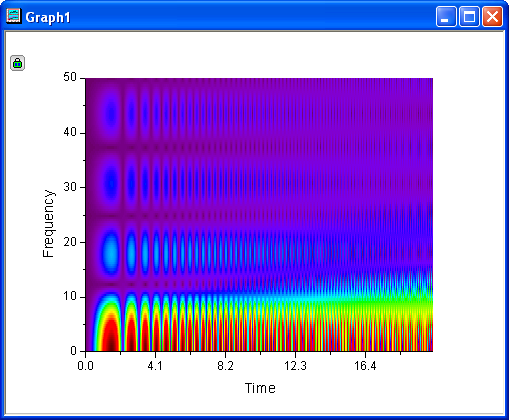Click the 4.1 tick label on Time axis
This screenshot has height=420, width=509.
tap(155, 366)
